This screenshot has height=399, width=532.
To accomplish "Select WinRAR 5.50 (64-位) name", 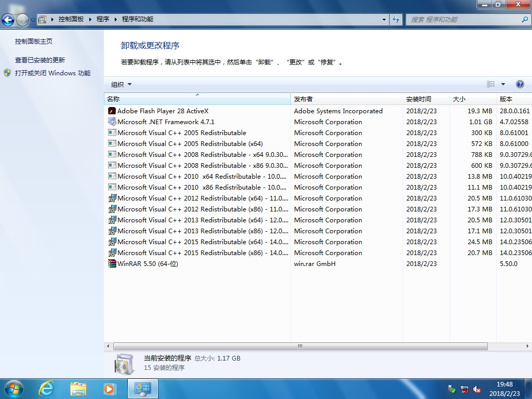I will pyautogui.click(x=148, y=263).
